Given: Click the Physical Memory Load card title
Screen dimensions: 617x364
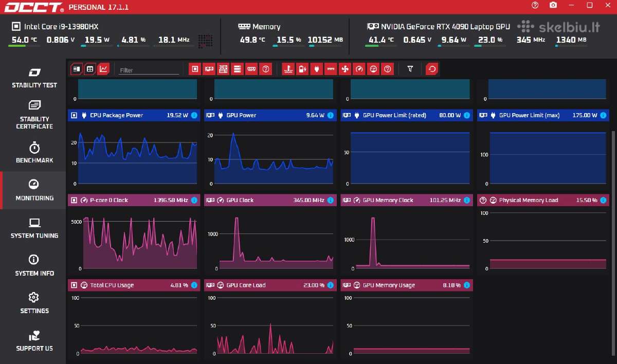Looking at the screenshot, I should click(529, 200).
